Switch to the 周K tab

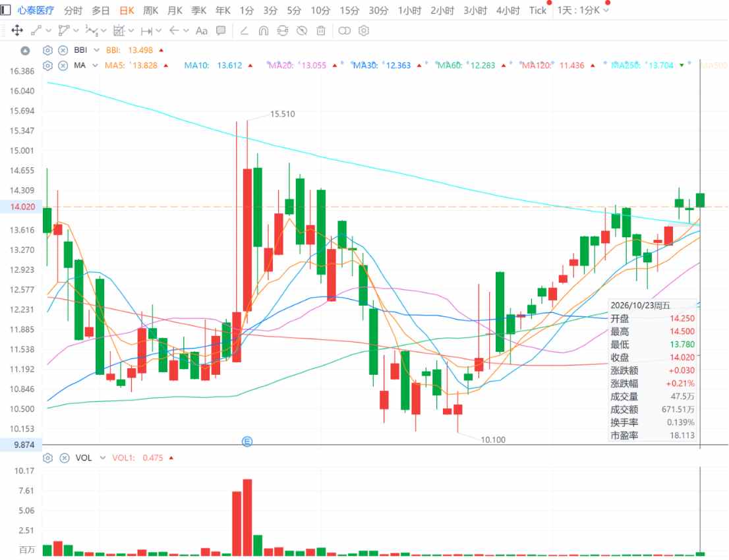(x=151, y=11)
